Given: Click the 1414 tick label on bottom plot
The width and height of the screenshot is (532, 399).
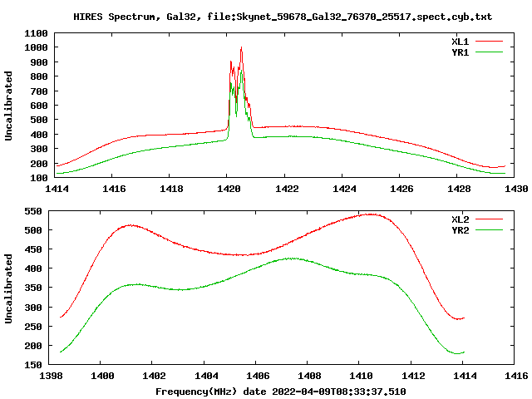Looking at the screenshot, I should 465,376.
